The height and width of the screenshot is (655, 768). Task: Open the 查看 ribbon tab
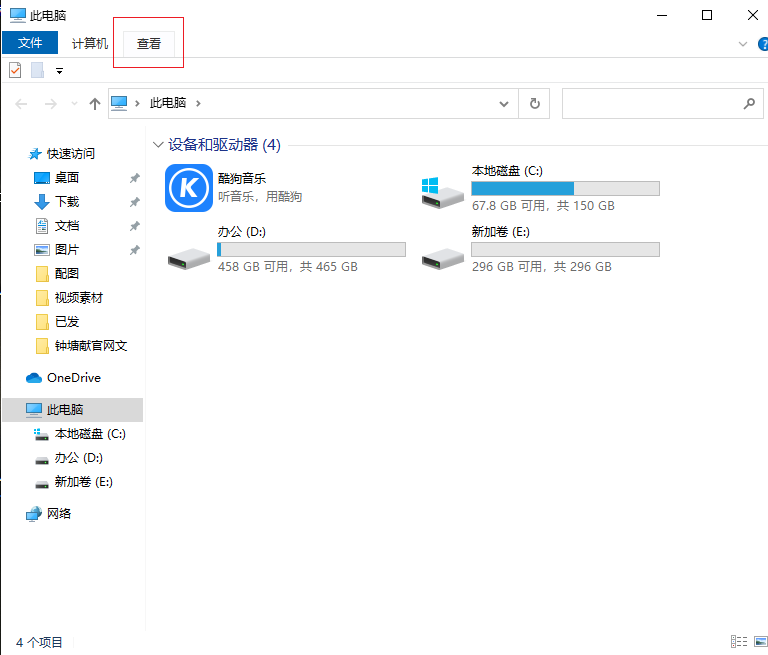click(148, 43)
